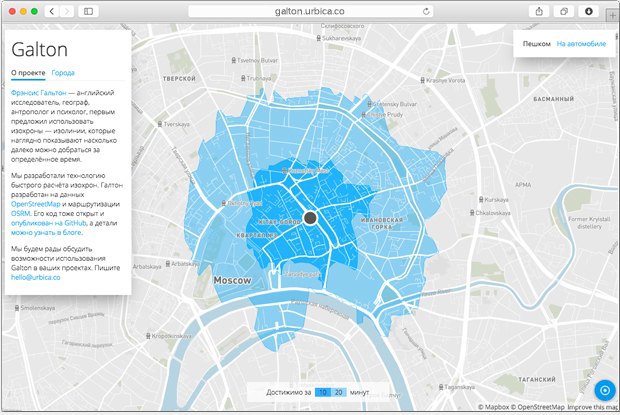Select the 20 minutes isochrone swatch
Viewport: 620px width, 415px height.
338,392
